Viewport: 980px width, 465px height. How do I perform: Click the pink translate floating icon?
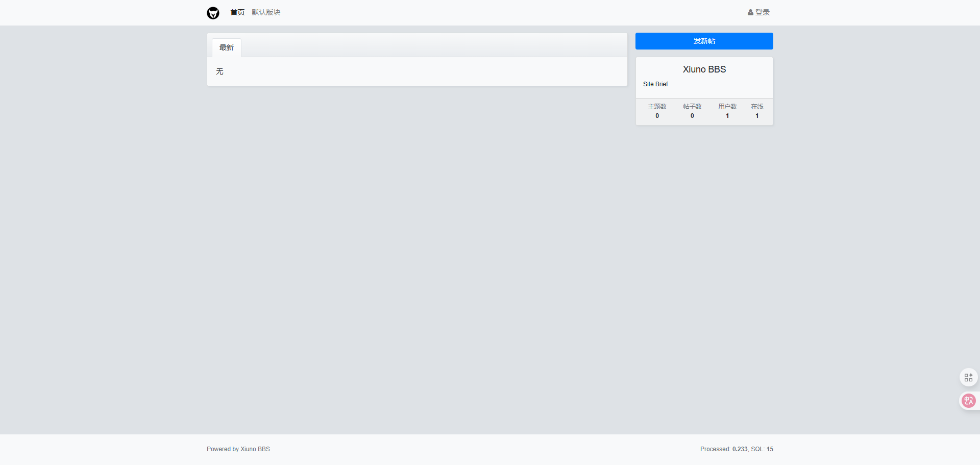pos(968,401)
